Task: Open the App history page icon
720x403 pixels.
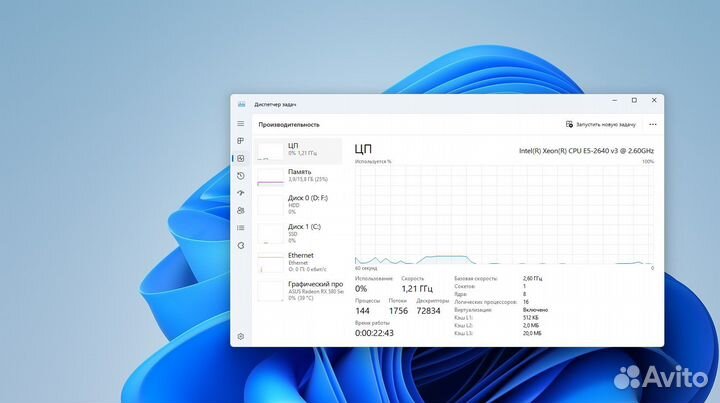Action: pyautogui.click(x=241, y=176)
